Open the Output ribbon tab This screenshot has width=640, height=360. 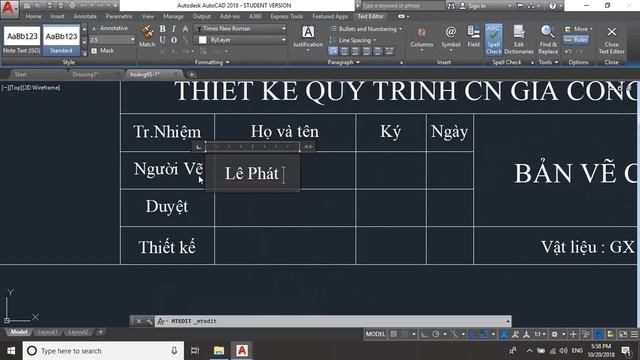pyautogui.click(x=202, y=16)
